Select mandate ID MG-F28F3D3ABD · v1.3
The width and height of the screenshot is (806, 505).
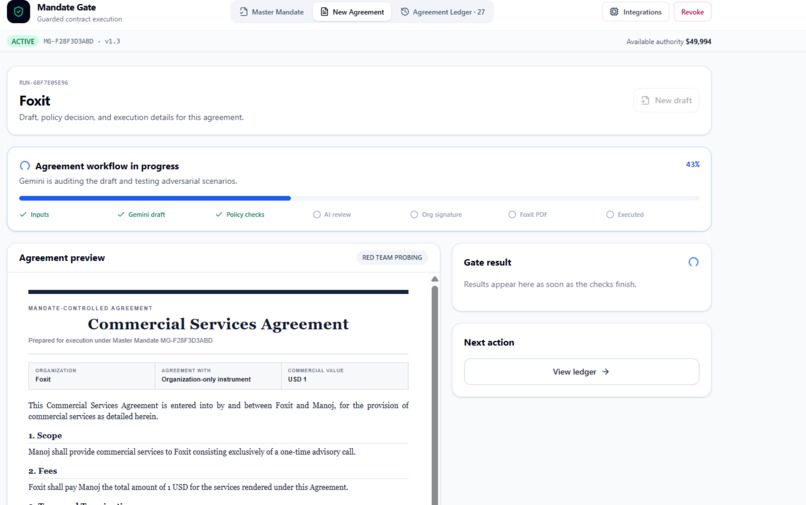pyautogui.click(x=82, y=42)
